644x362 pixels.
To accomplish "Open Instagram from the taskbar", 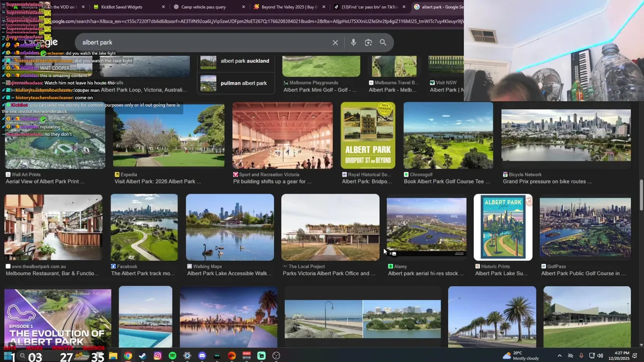I will click(157, 356).
